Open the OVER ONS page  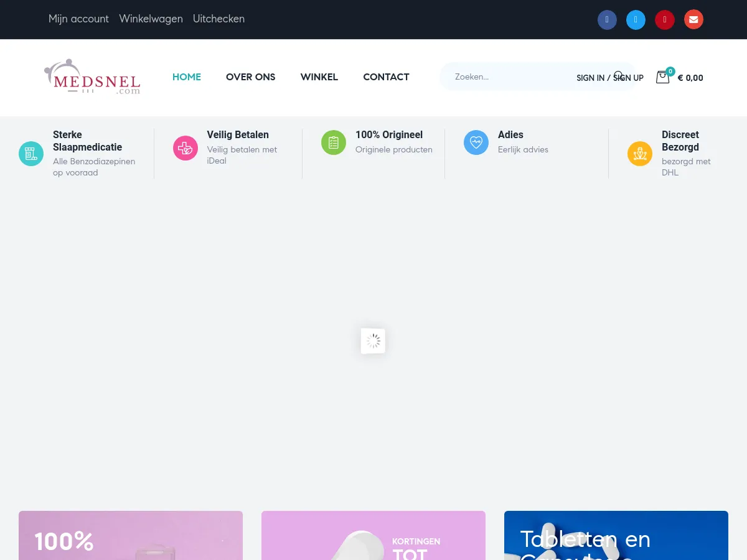pos(250,77)
